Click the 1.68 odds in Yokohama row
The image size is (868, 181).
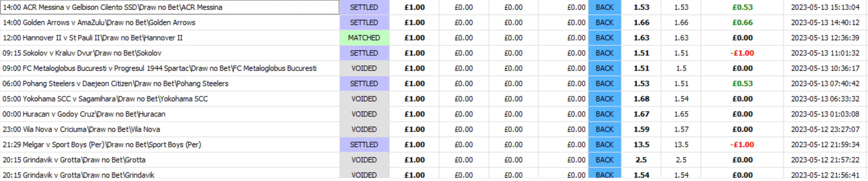pos(641,99)
